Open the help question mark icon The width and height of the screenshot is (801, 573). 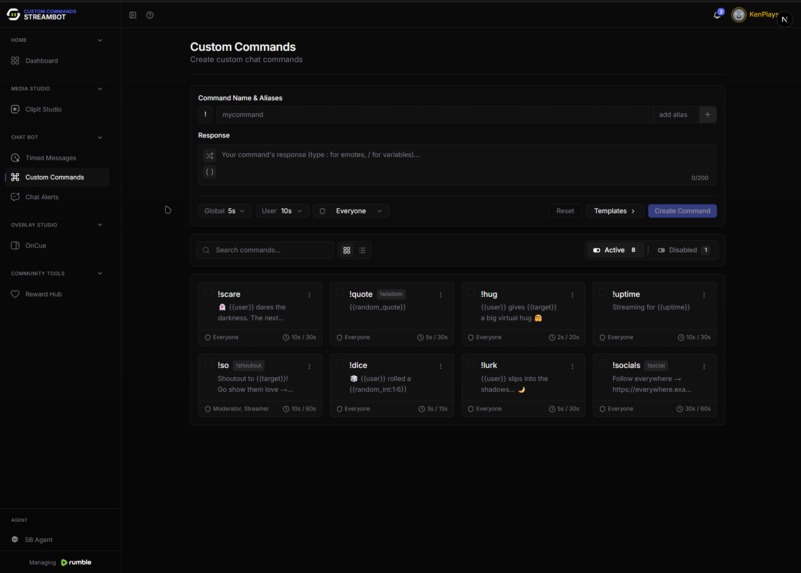(150, 15)
